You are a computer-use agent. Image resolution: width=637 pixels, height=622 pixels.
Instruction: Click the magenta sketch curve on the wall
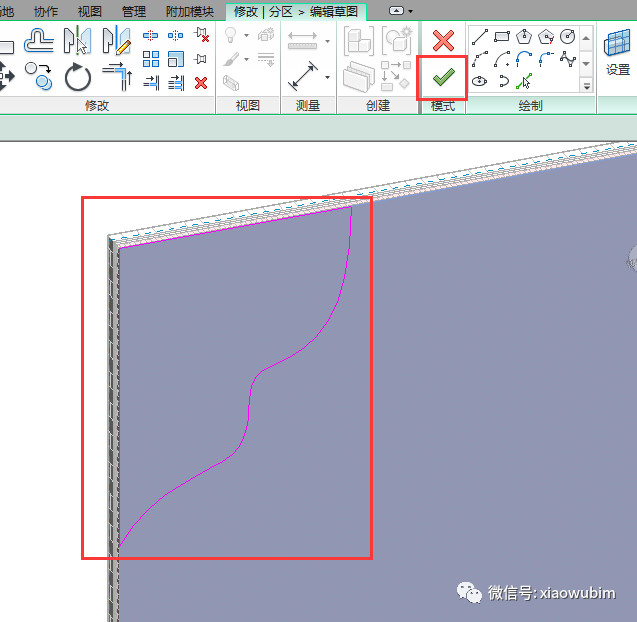click(x=249, y=406)
